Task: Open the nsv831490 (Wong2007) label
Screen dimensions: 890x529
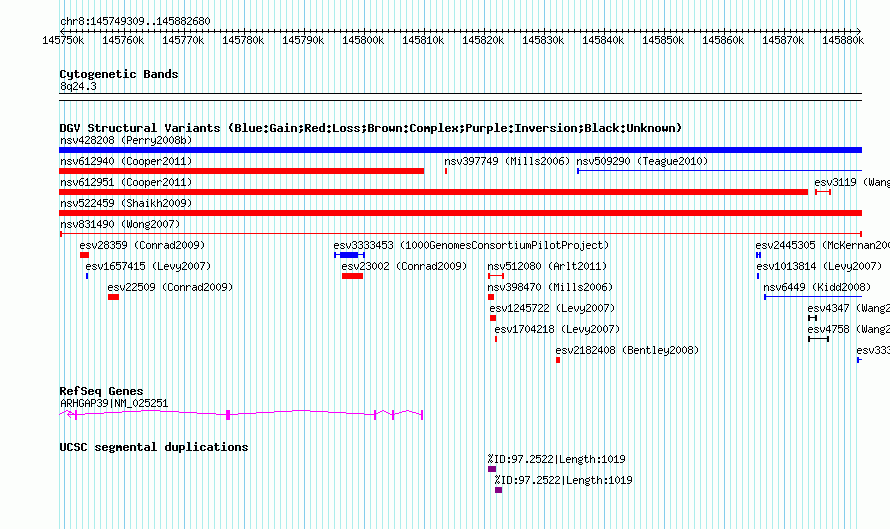Action: coord(120,224)
